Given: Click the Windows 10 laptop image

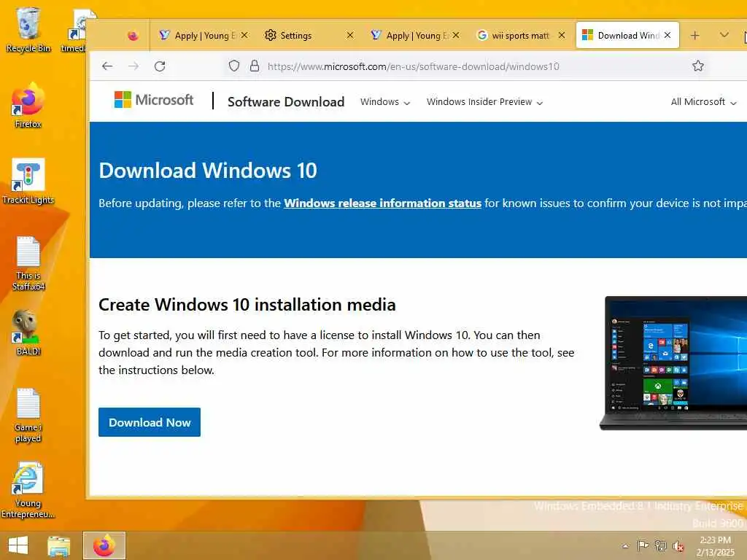Looking at the screenshot, I should (673, 363).
